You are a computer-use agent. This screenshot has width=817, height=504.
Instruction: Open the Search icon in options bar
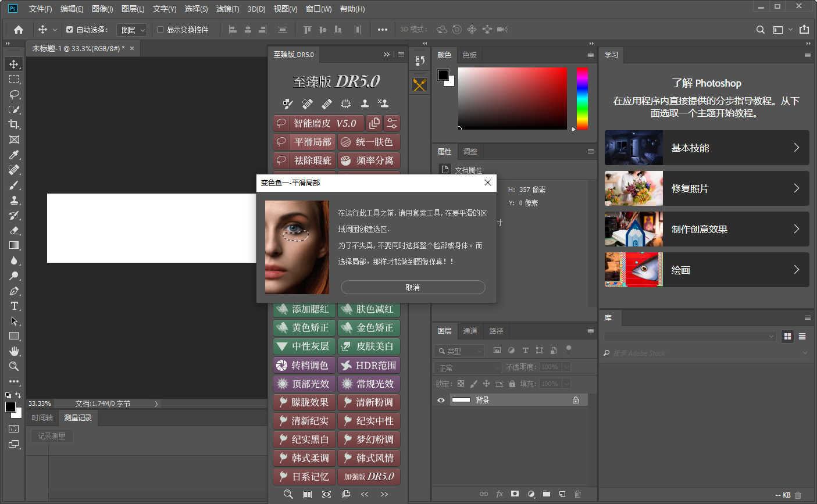point(761,30)
